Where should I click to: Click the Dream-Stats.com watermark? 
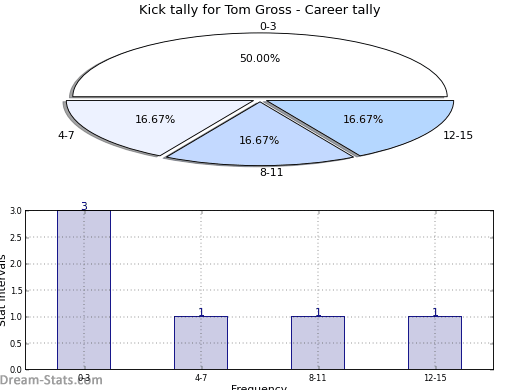[x=51, y=380]
